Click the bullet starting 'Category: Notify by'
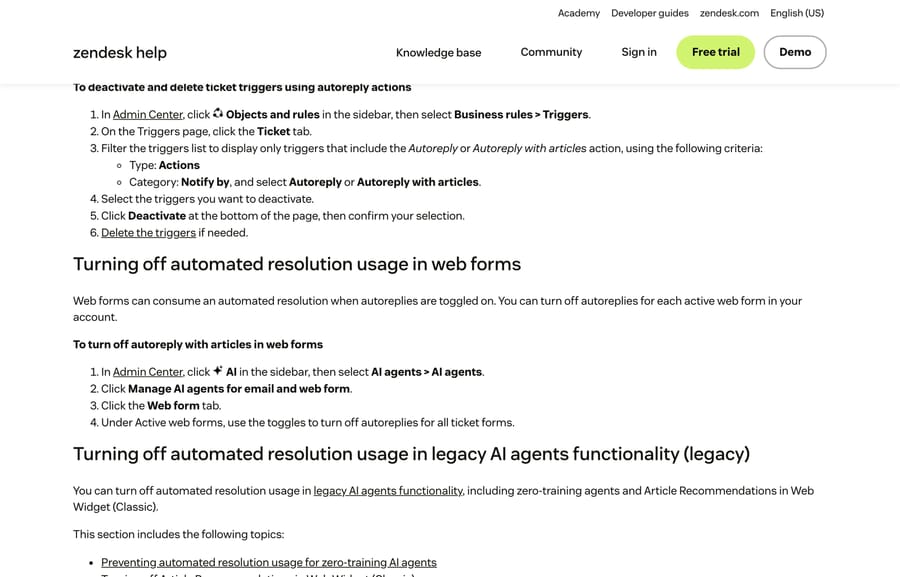The height and width of the screenshot is (577, 900). pos(305,182)
